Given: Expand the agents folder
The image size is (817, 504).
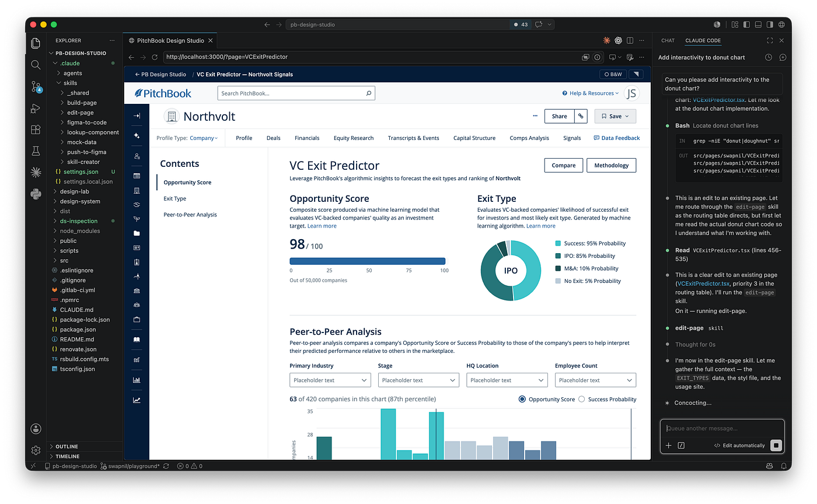Looking at the screenshot, I should 72,73.
